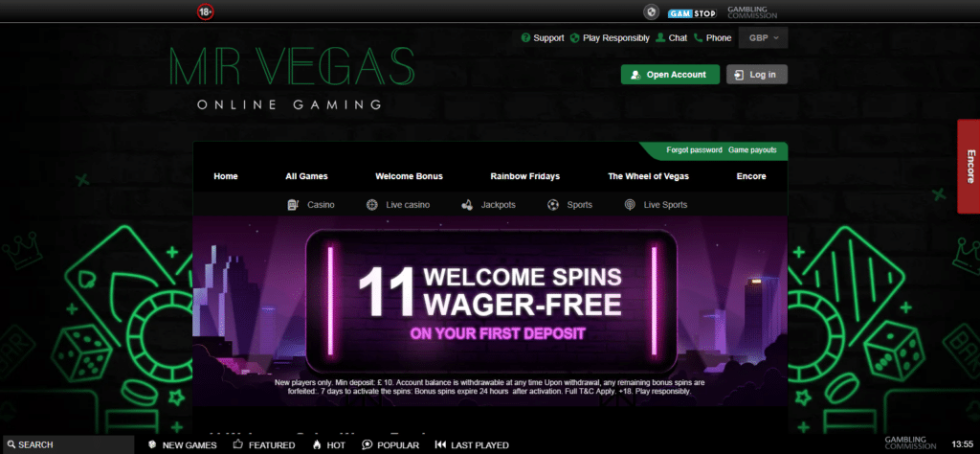Image resolution: width=980 pixels, height=454 pixels.
Task: Click the 18+ age restriction icon
Action: coord(205,11)
